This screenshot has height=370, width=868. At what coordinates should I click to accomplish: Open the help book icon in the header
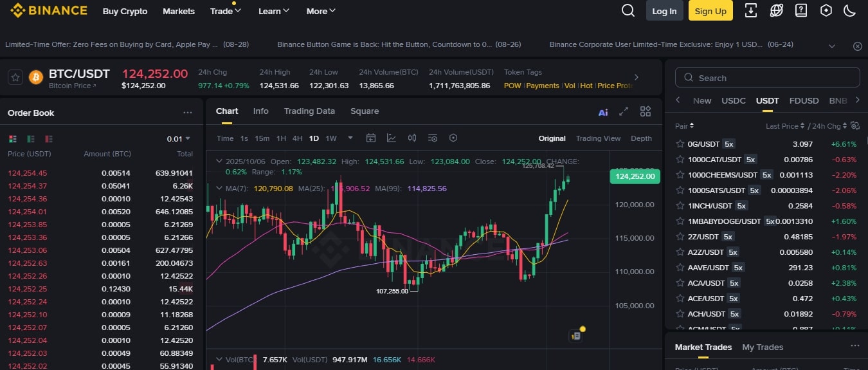coord(801,10)
